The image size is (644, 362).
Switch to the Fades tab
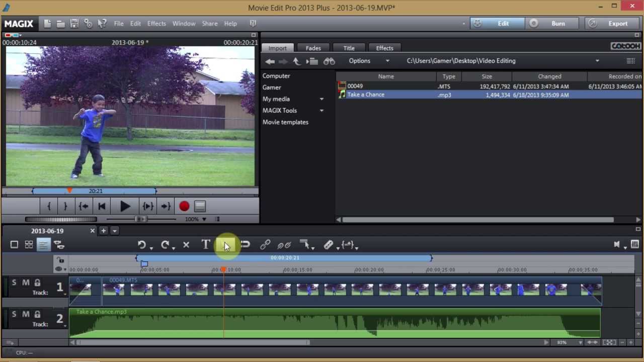pyautogui.click(x=313, y=48)
